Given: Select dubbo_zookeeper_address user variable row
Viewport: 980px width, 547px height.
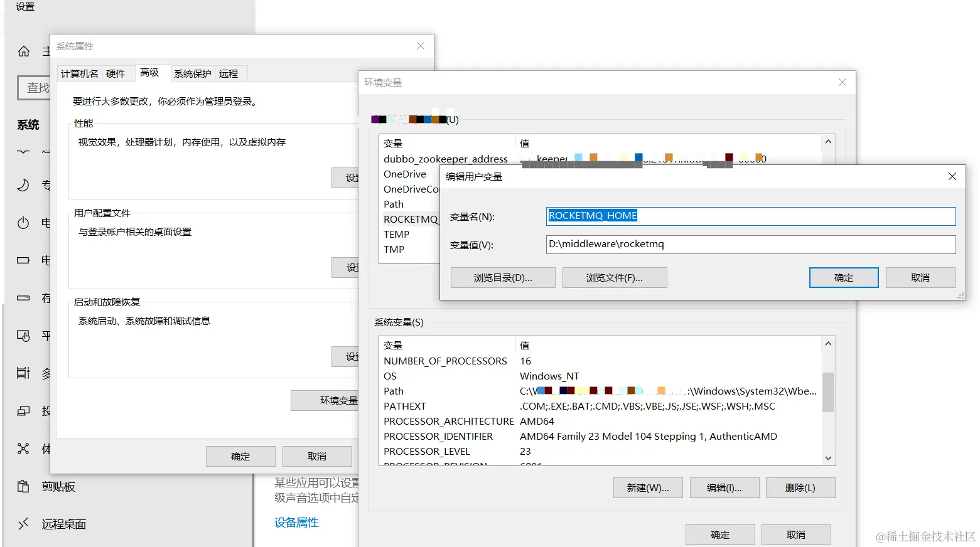Looking at the screenshot, I should (601, 159).
